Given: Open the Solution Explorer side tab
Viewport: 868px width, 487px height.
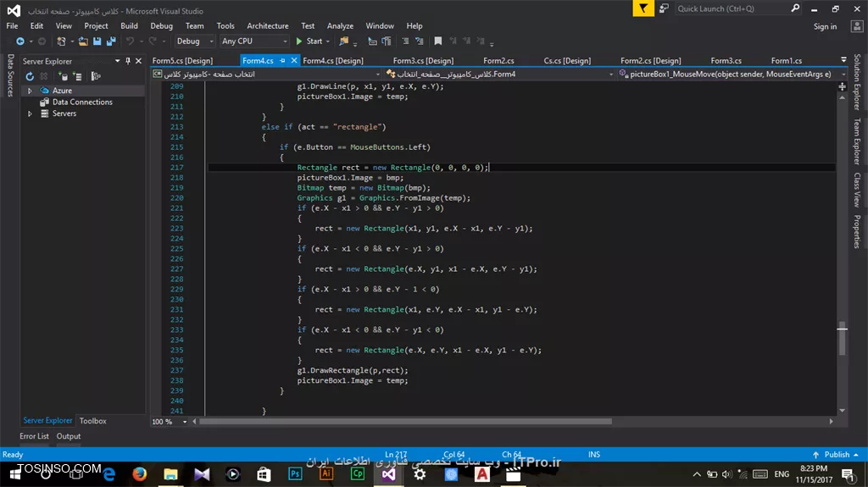Looking at the screenshot, I should coord(857,81).
